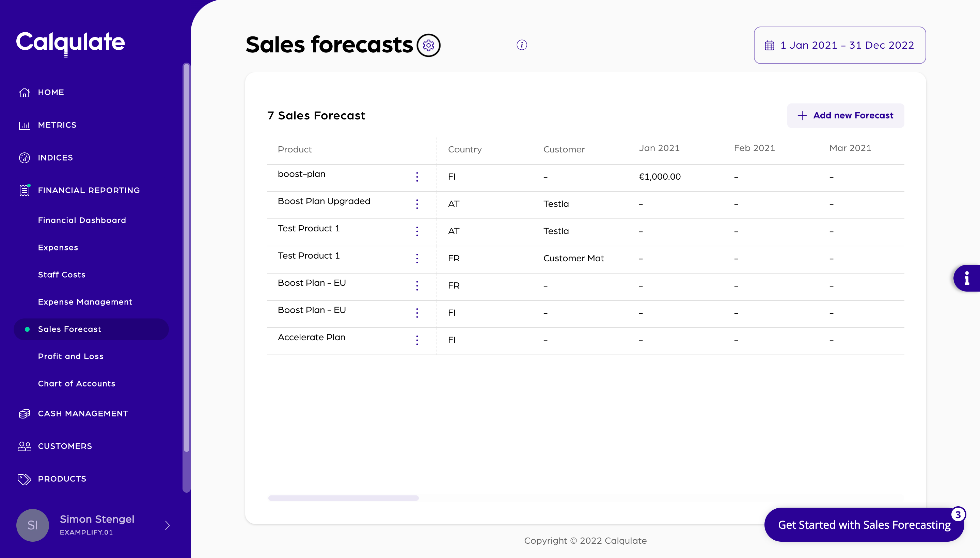Click the Indices gauge icon
Viewport: 980px width, 558px height.
point(25,158)
